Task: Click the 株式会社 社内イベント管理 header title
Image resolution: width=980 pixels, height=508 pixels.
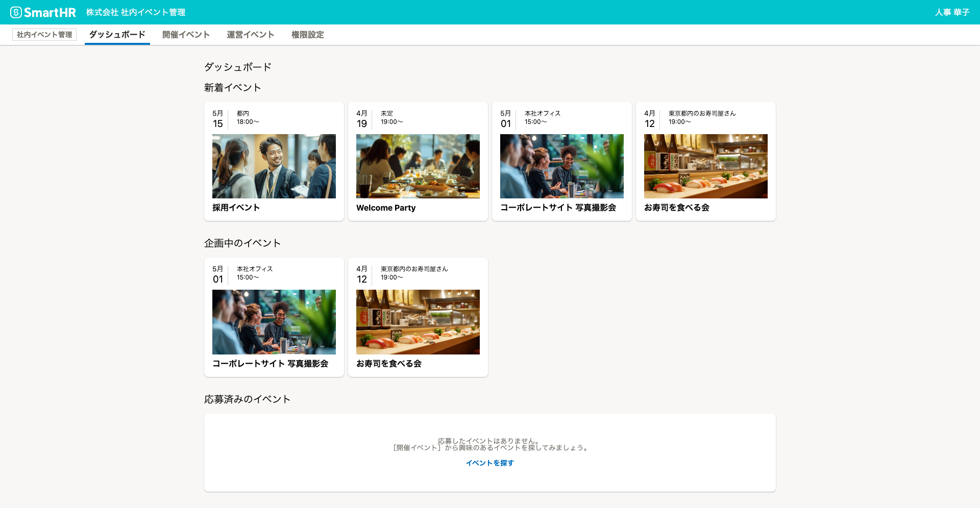Action: [x=136, y=12]
